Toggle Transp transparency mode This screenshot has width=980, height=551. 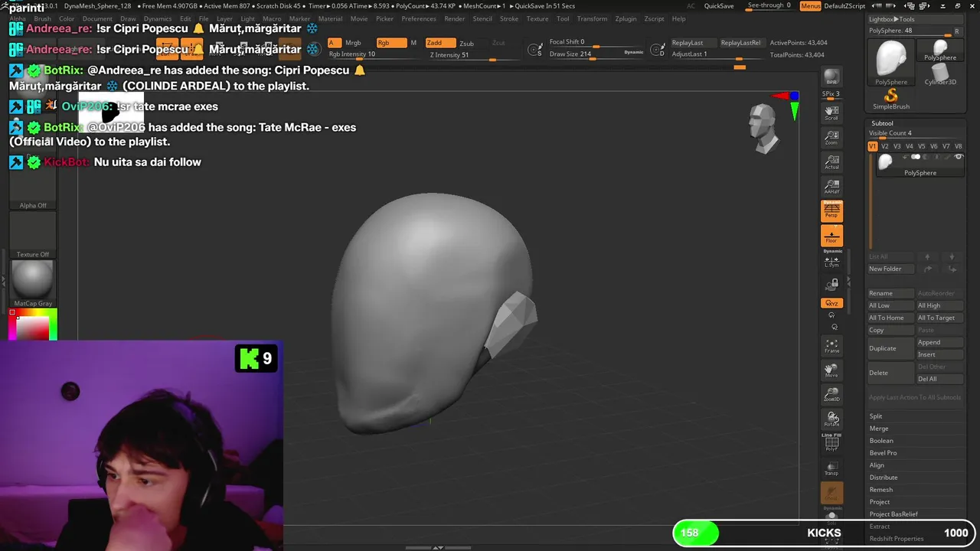coord(831,468)
